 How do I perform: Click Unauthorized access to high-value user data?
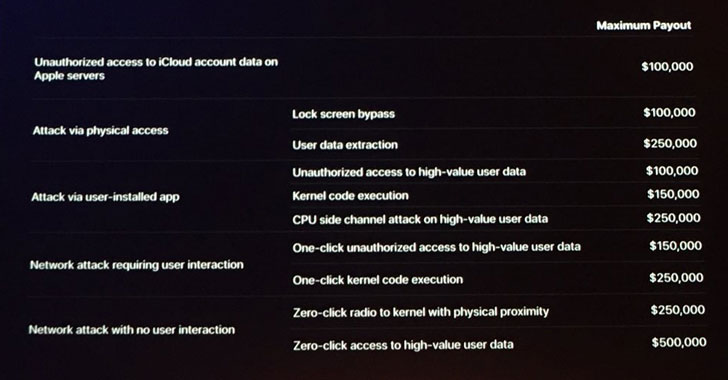coord(409,172)
